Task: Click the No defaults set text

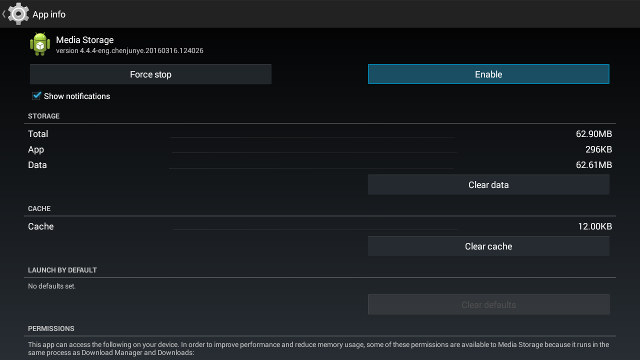Action: (x=51, y=287)
